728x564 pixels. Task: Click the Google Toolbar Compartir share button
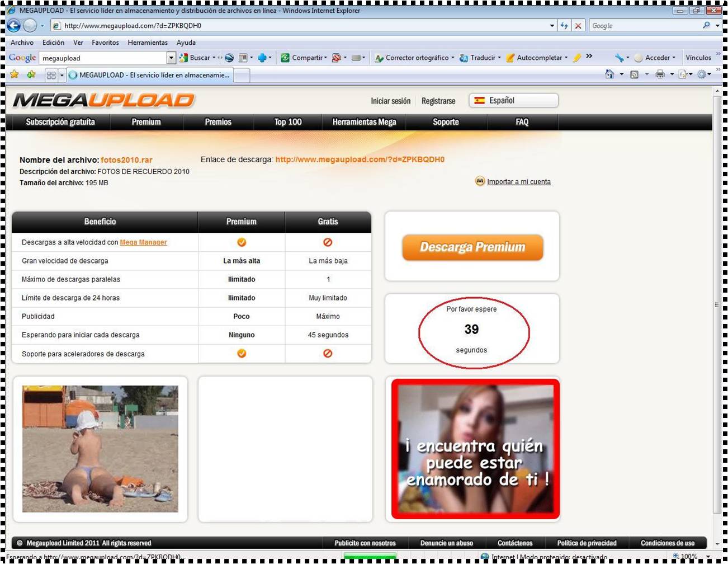pos(303,58)
